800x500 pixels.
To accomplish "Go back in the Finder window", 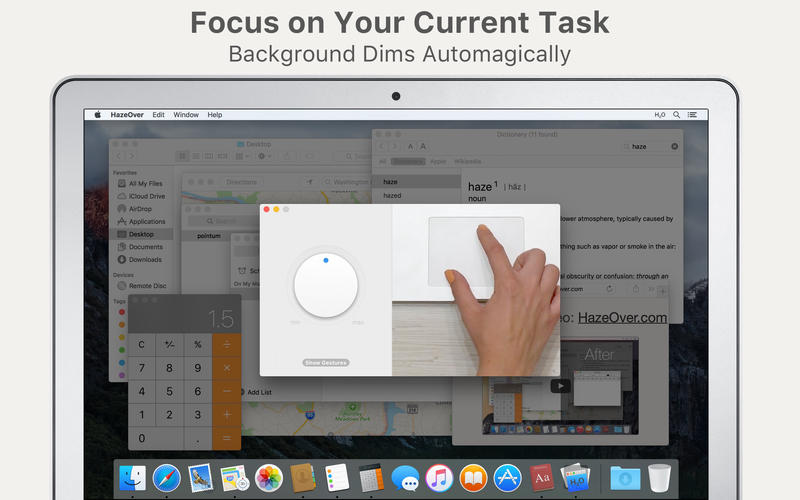I will [x=119, y=156].
